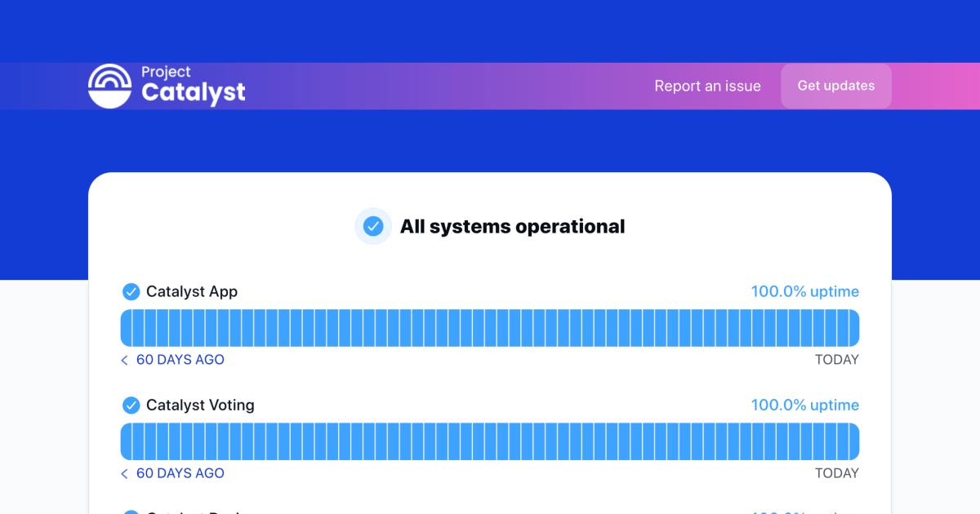The image size is (980, 514).
Task: Click the Catalyst Voting status check icon
Action: pyautogui.click(x=131, y=405)
